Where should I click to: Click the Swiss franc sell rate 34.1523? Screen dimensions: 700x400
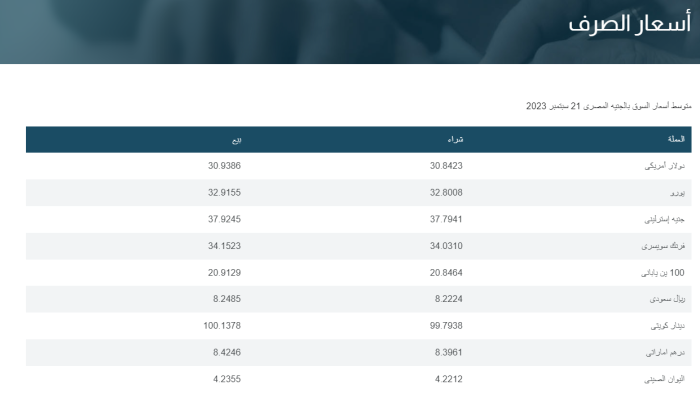pyautogui.click(x=224, y=246)
